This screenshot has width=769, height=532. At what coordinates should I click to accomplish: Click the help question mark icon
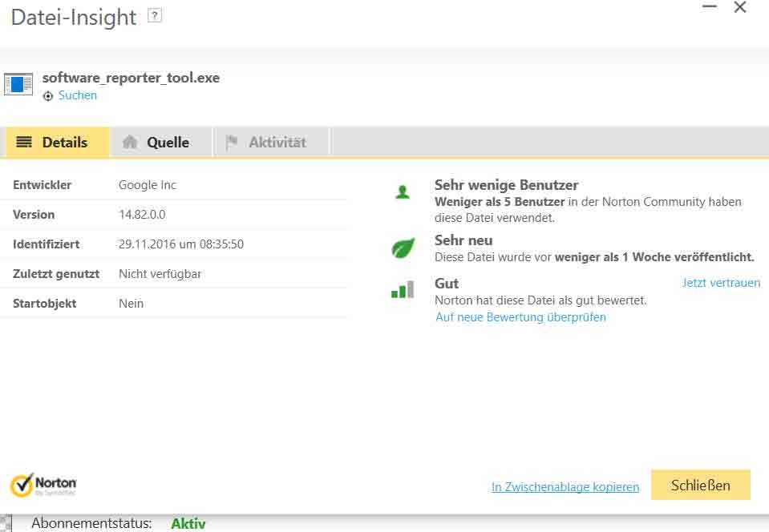(155, 16)
